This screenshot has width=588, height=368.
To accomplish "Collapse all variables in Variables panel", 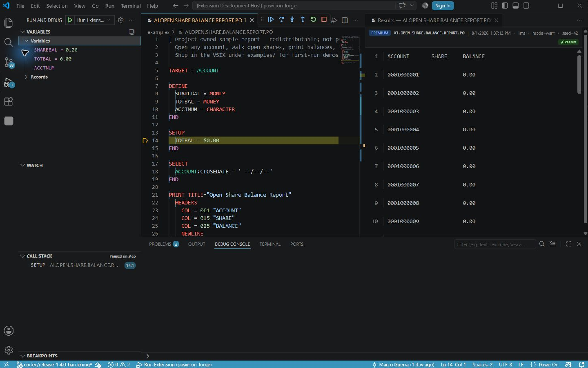I will [x=131, y=31].
